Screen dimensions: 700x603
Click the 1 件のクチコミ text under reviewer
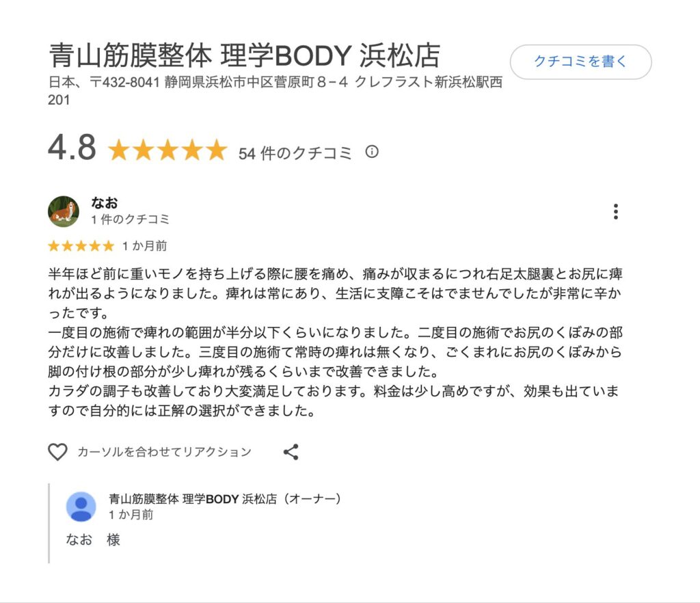click(x=131, y=219)
